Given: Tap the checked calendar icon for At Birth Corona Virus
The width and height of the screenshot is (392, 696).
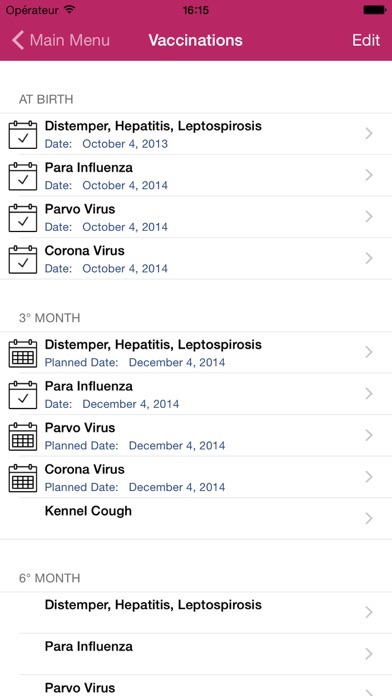Looking at the screenshot, I should pyautogui.click(x=23, y=259).
